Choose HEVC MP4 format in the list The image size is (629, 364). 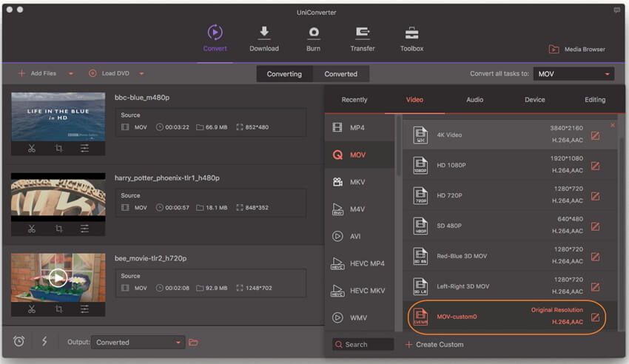(360, 263)
